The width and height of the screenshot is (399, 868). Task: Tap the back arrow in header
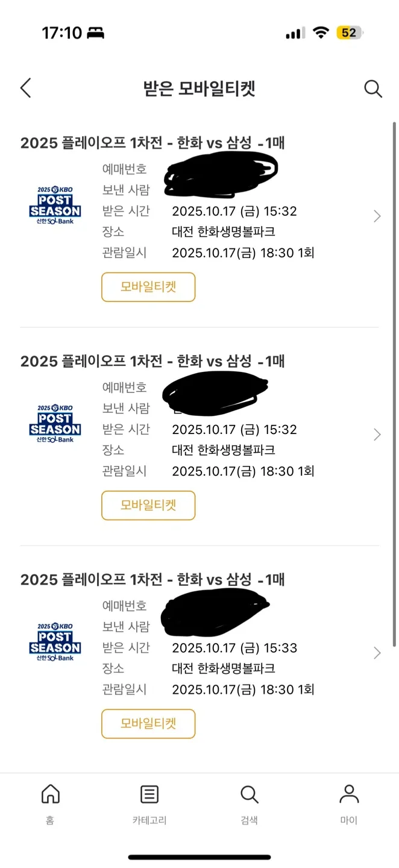tap(25, 89)
